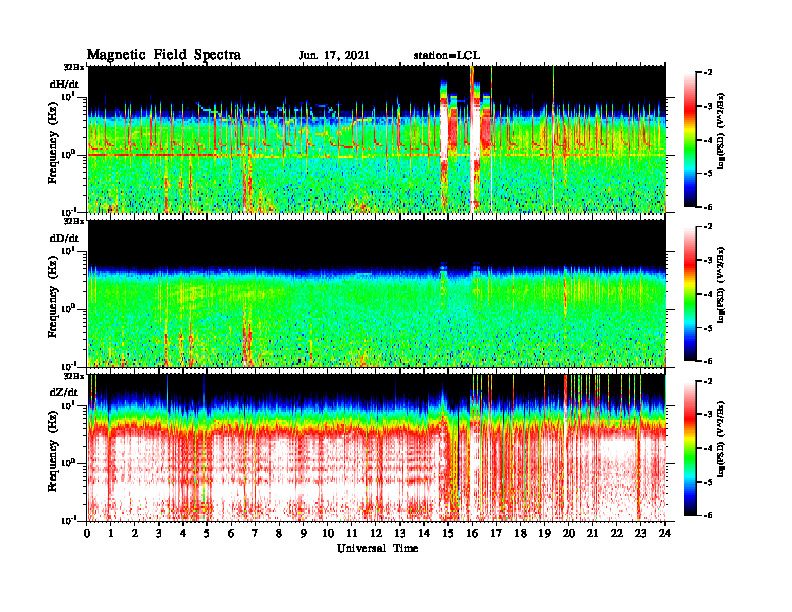Click the "dD/dt" panel label
The height and width of the screenshot is (612, 792).
click(64, 238)
